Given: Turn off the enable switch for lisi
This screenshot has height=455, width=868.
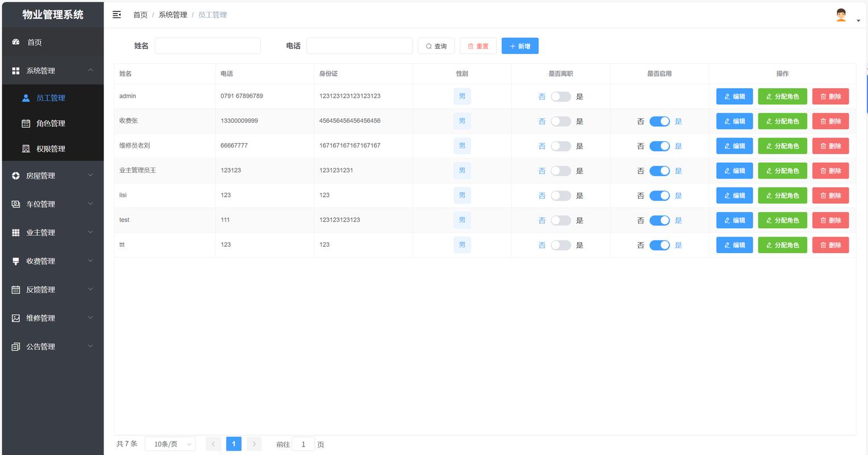Looking at the screenshot, I should (659, 195).
